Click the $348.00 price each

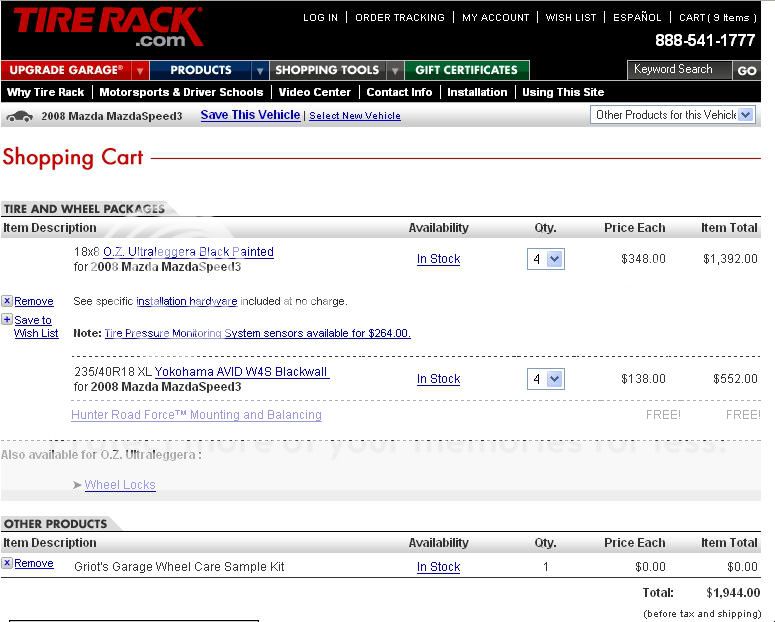643,259
